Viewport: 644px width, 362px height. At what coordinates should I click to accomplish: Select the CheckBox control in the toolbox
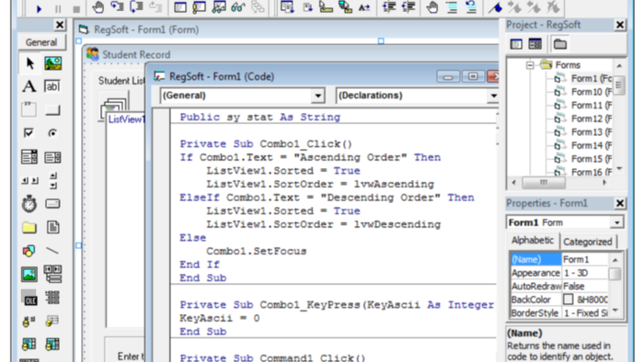pos(29,133)
